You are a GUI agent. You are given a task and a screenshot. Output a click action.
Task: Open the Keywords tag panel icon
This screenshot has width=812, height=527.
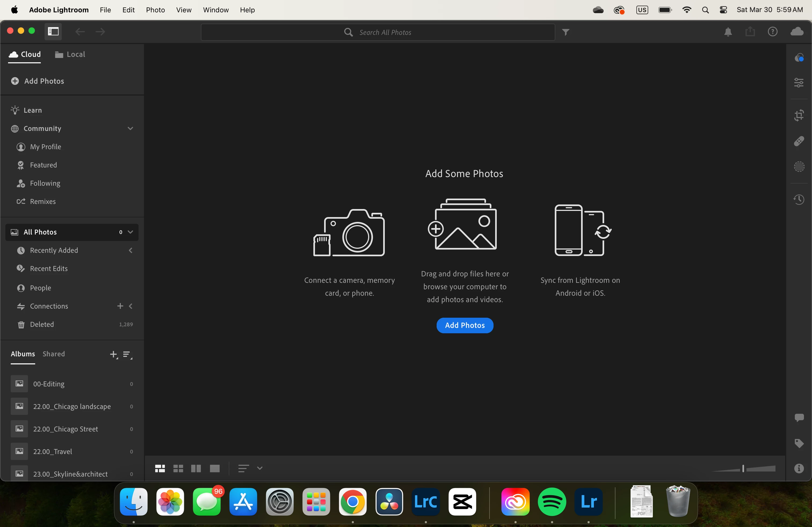pyautogui.click(x=799, y=443)
